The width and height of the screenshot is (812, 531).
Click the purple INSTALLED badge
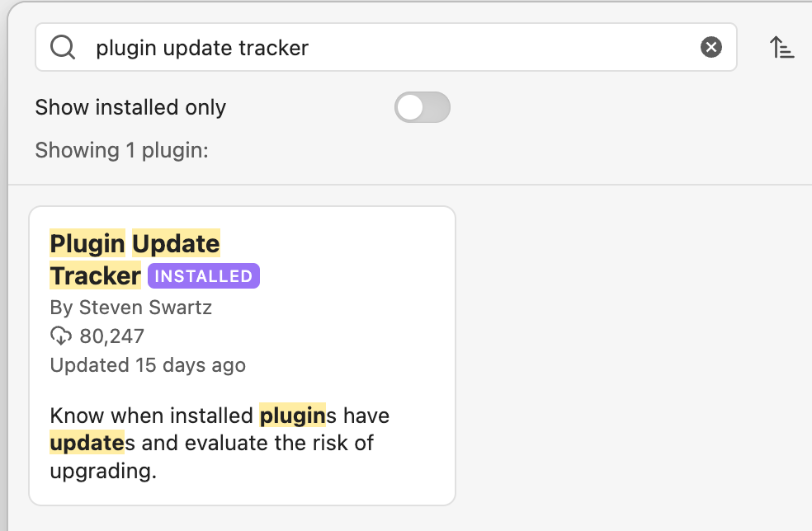tap(204, 276)
